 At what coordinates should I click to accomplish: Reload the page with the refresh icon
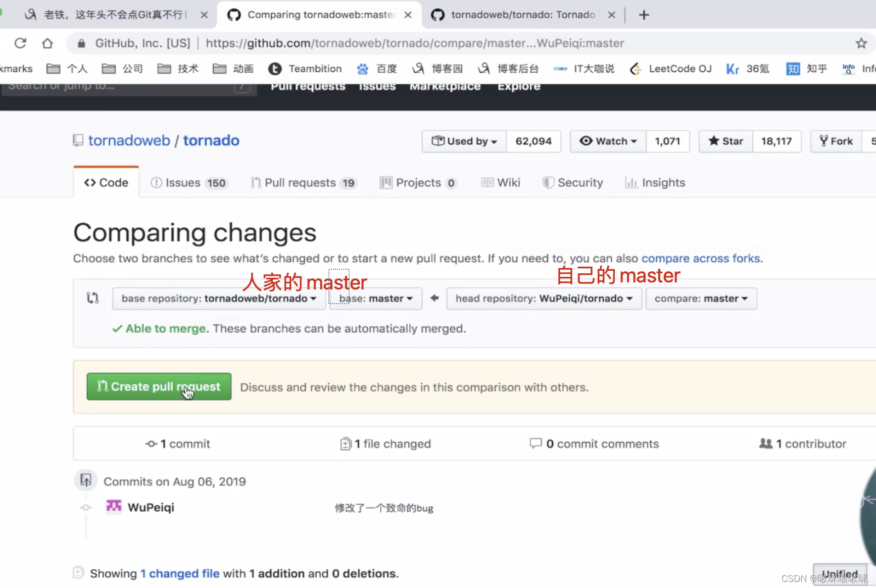pos(20,43)
